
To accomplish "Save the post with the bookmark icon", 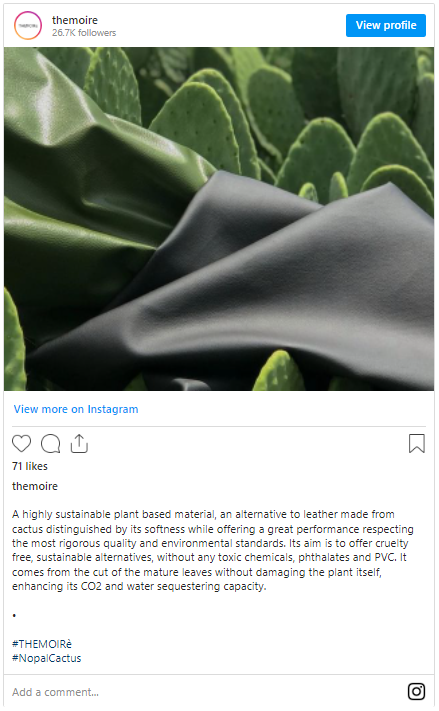I will click(x=417, y=443).
